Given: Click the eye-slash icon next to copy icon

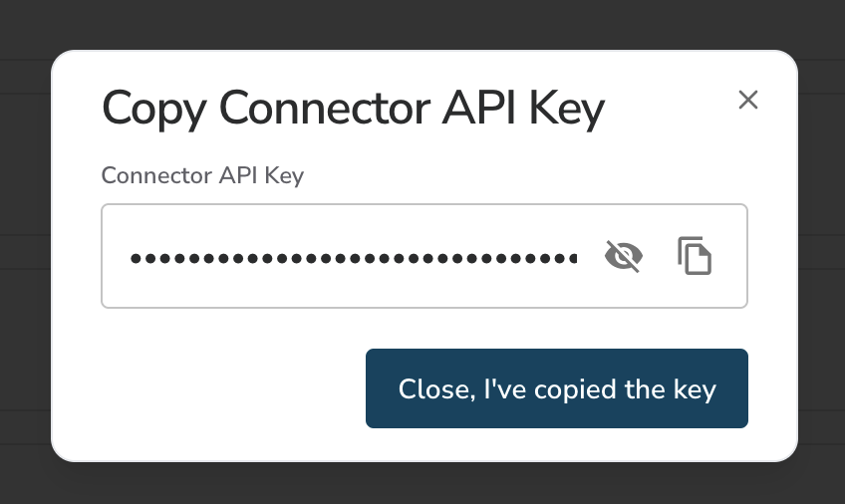Looking at the screenshot, I should [624, 256].
